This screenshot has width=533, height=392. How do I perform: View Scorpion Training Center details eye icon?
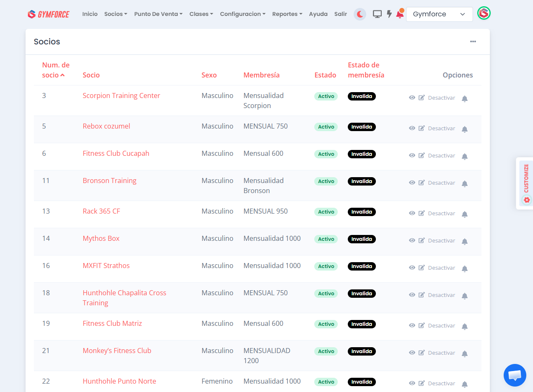click(x=412, y=98)
